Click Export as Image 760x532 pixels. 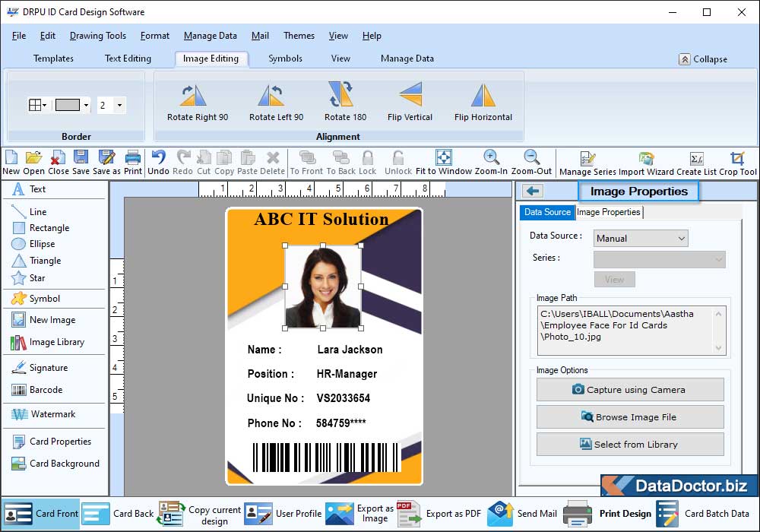(x=359, y=514)
